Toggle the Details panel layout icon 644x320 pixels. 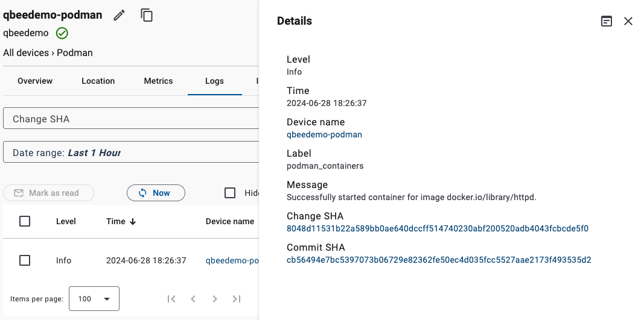(x=607, y=21)
